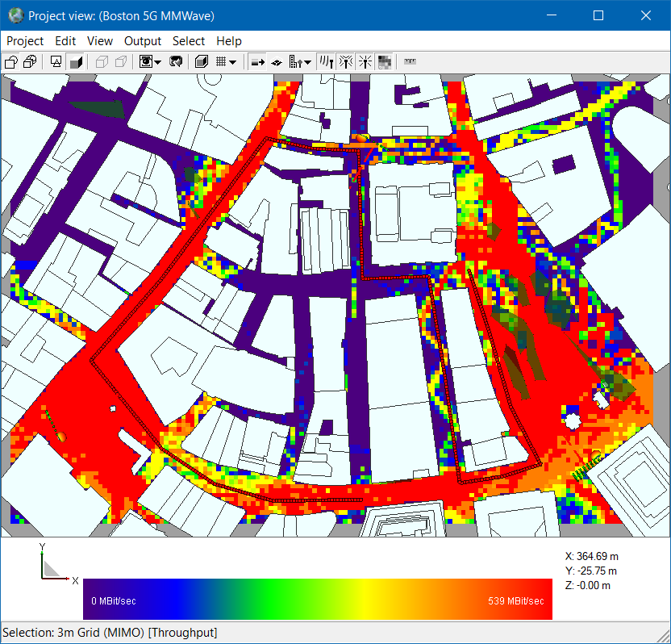Toggle the vertex triangle display mode
This screenshot has height=644, width=671.
55,61
